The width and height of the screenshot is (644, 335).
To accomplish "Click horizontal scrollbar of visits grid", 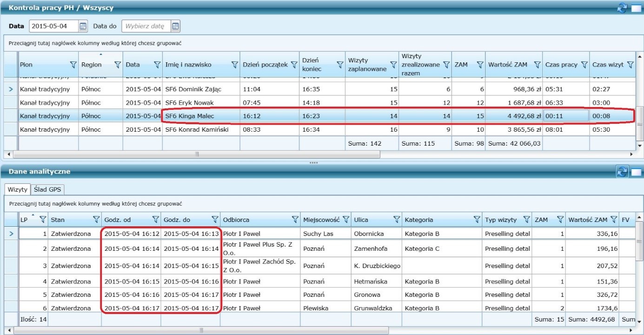I will (201, 330).
